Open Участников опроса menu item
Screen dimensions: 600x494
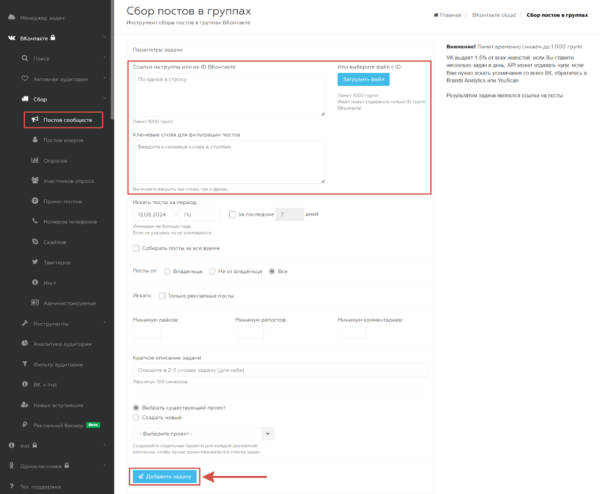[68, 181]
